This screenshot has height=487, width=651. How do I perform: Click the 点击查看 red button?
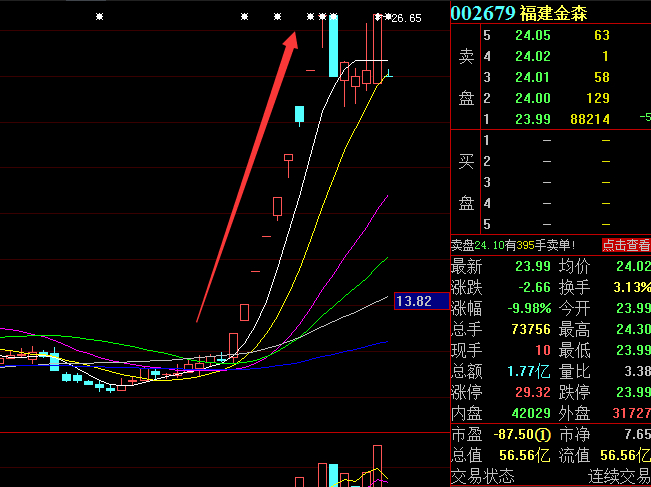(x=626, y=245)
